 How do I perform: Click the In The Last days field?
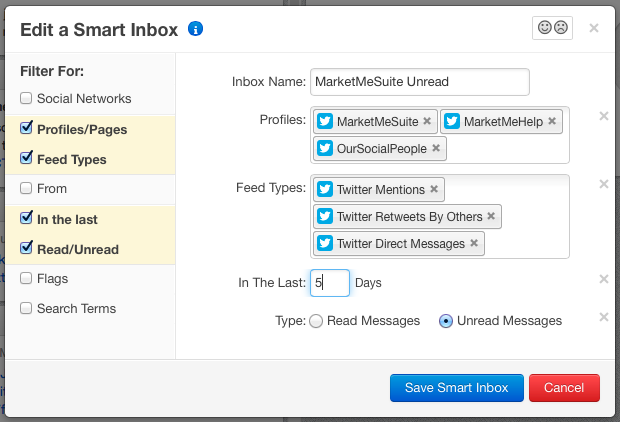(x=330, y=283)
